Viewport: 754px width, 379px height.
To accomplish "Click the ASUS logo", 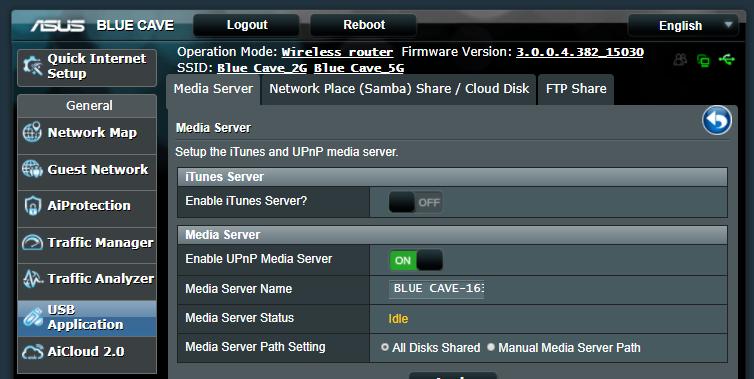I will point(58,25).
